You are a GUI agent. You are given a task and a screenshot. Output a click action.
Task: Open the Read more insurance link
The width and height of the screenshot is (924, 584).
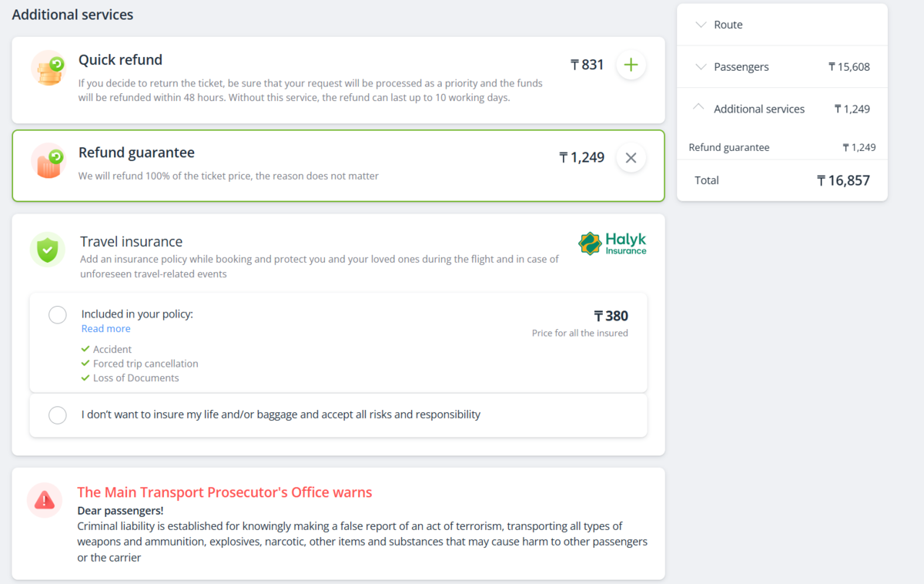[106, 329]
